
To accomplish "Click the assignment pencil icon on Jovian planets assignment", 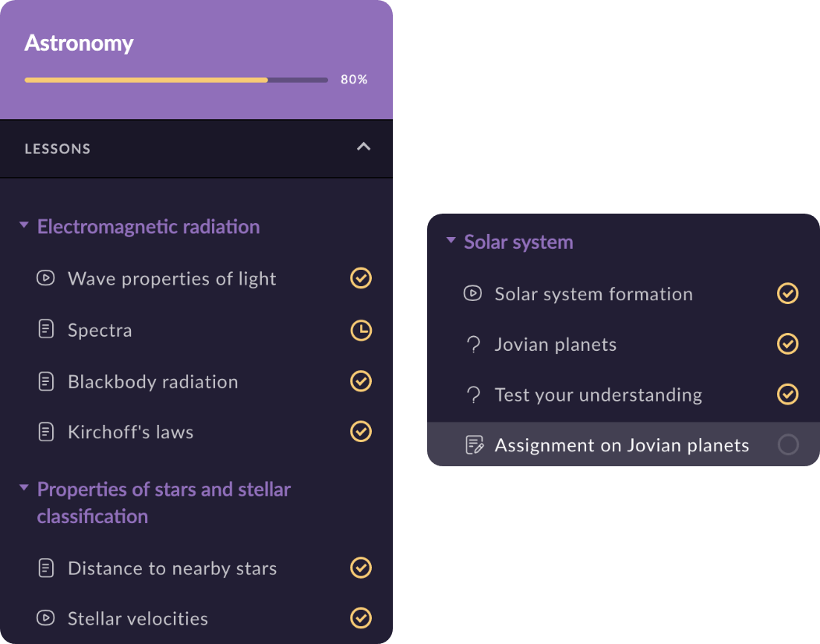I will [474, 445].
